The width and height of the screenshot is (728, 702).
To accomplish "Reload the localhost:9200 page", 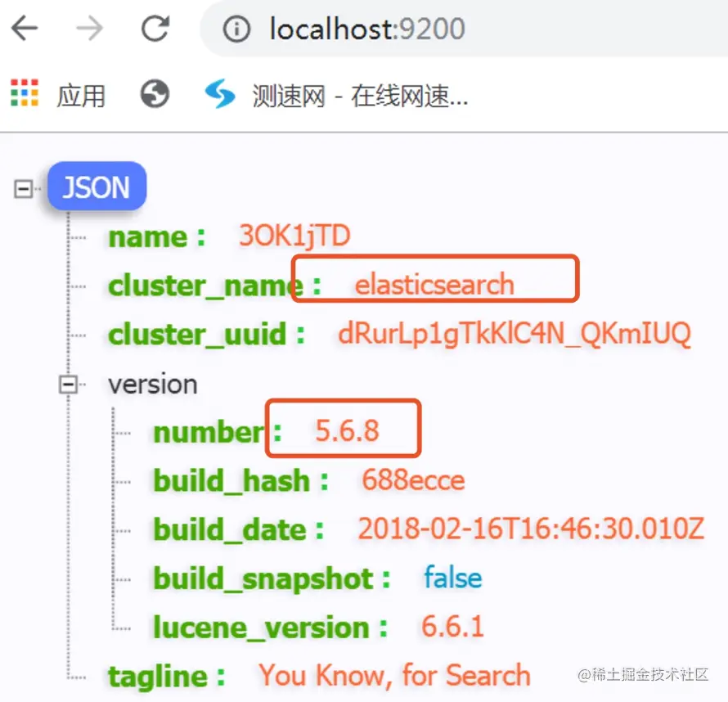I will click(x=155, y=29).
